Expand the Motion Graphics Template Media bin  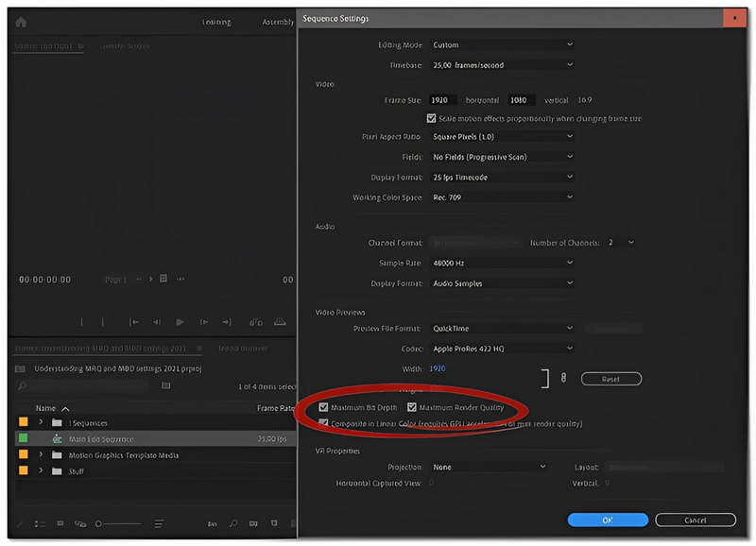click(41, 454)
